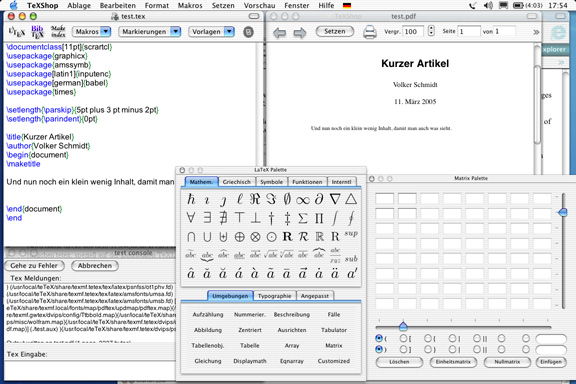Insert the a-hat accent symbol
Screen dimensions: 576x384
[191, 274]
